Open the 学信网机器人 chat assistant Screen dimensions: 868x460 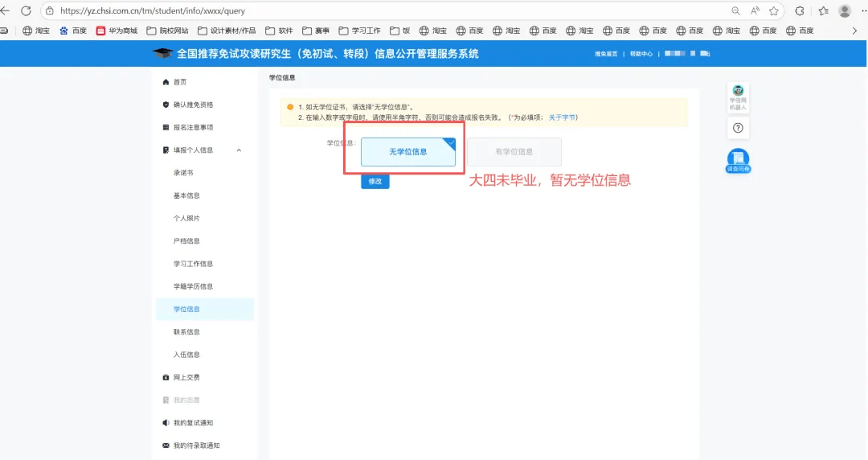pyautogui.click(x=738, y=97)
